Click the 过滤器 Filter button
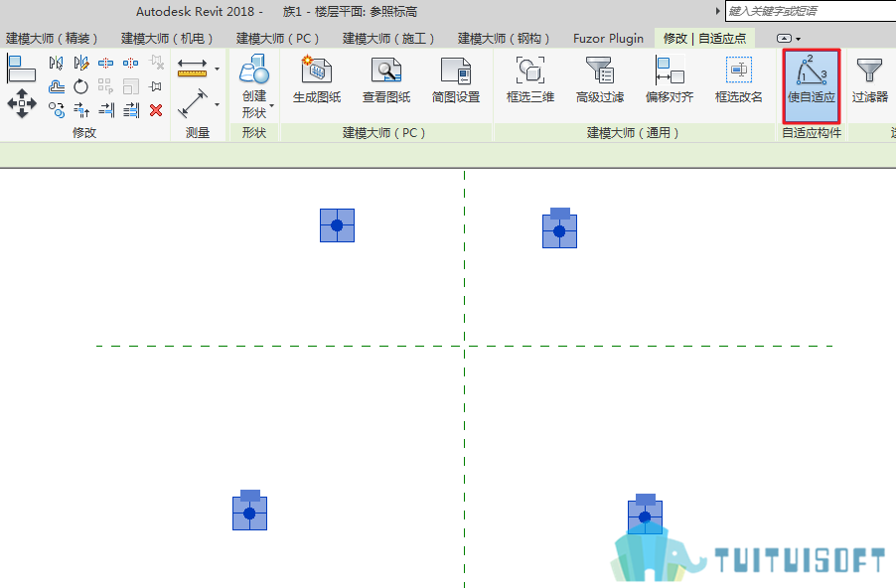This screenshot has width=896, height=588. 870,80
